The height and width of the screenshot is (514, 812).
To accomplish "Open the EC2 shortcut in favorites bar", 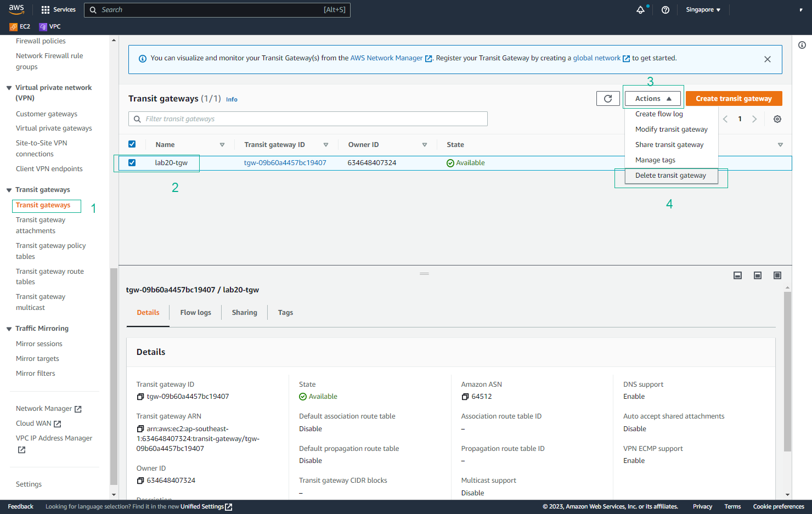I will tap(20, 26).
